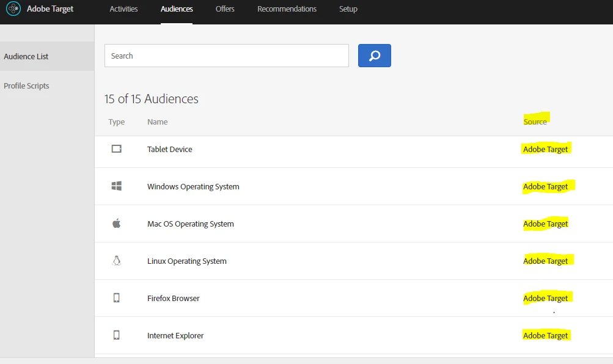Click the 15 of 15 Audiences heading
Viewport: 613px width, 364px height.
coord(152,99)
